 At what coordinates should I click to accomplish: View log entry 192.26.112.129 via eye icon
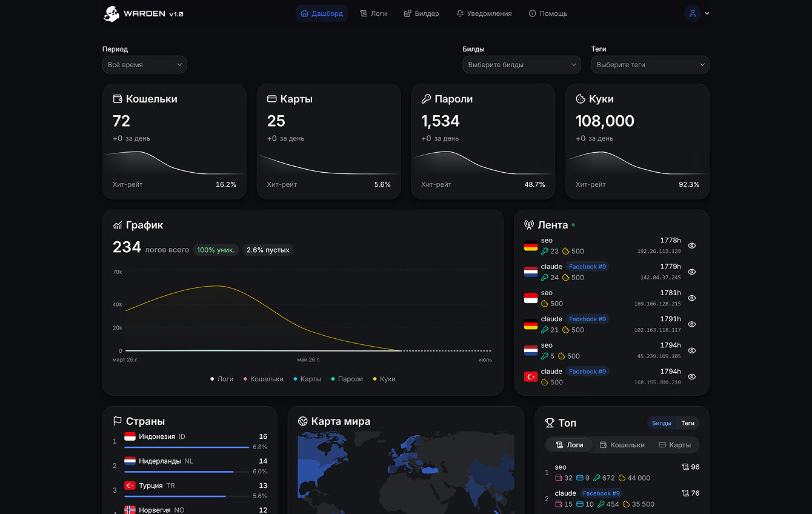(692, 245)
